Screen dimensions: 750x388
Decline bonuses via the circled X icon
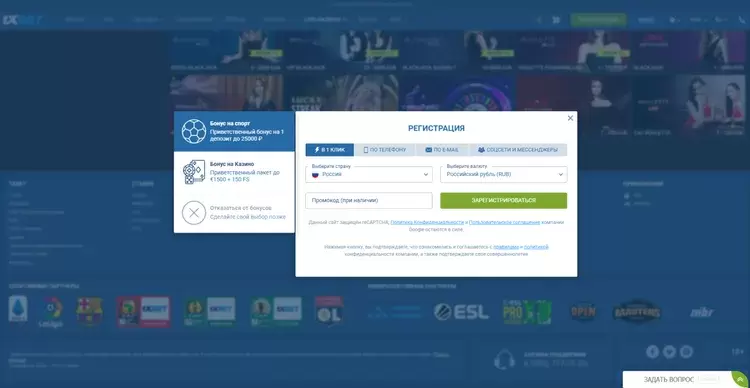tap(194, 213)
